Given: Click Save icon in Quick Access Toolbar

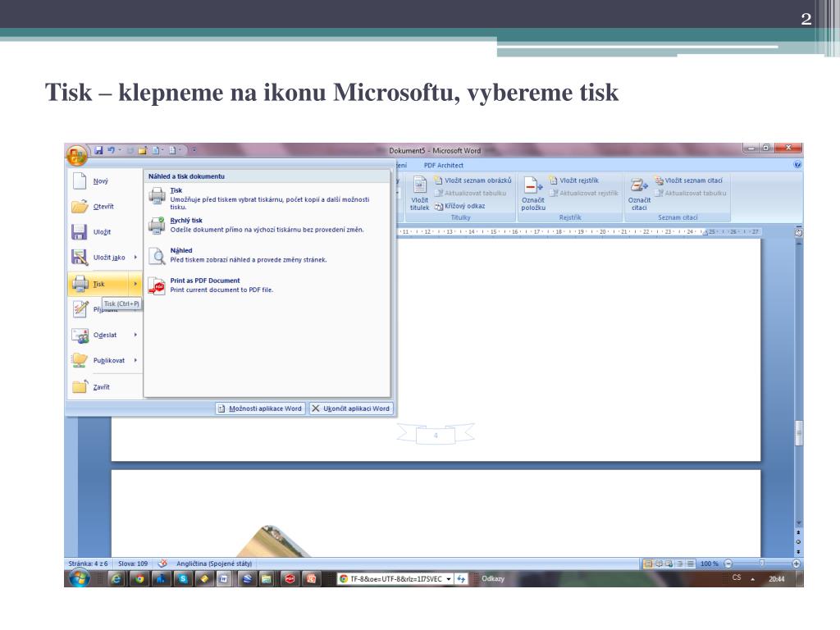Looking at the screenshot, I should (x=98, y=151).
